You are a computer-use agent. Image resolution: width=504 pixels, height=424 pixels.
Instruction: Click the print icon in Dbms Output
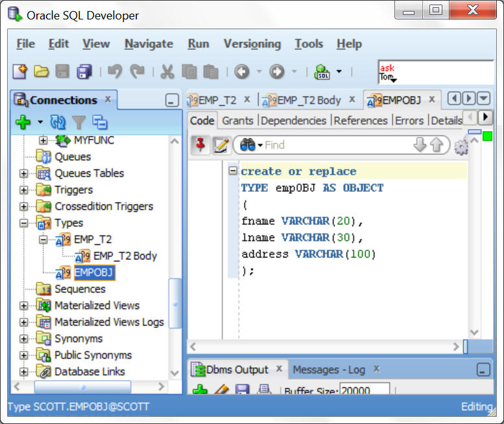click(x=264, y=390)
